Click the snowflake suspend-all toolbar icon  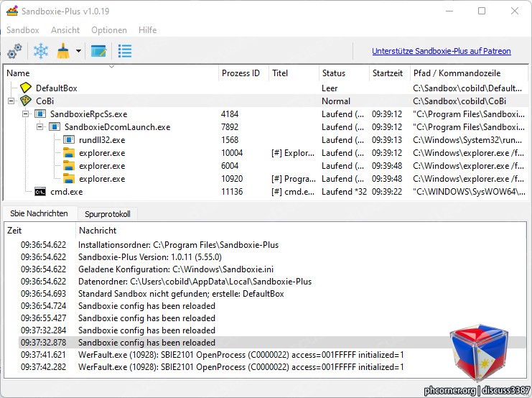tap(41, 51)
